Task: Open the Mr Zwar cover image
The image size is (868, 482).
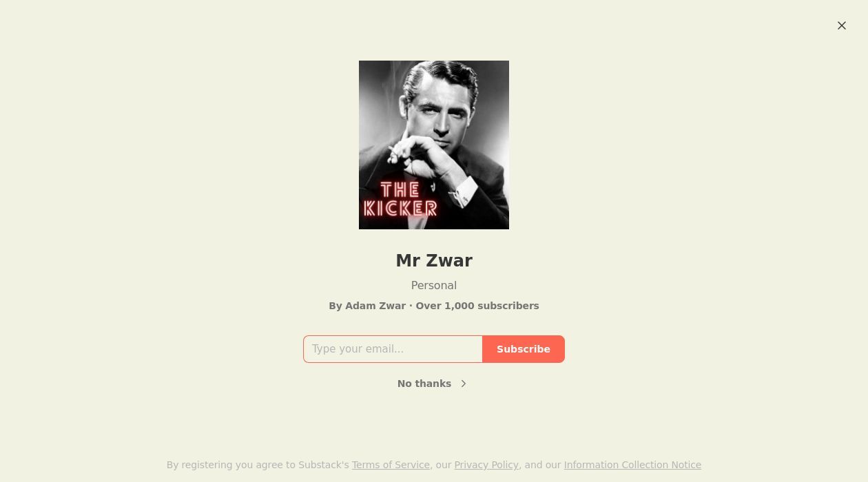Action: [434, 145]
